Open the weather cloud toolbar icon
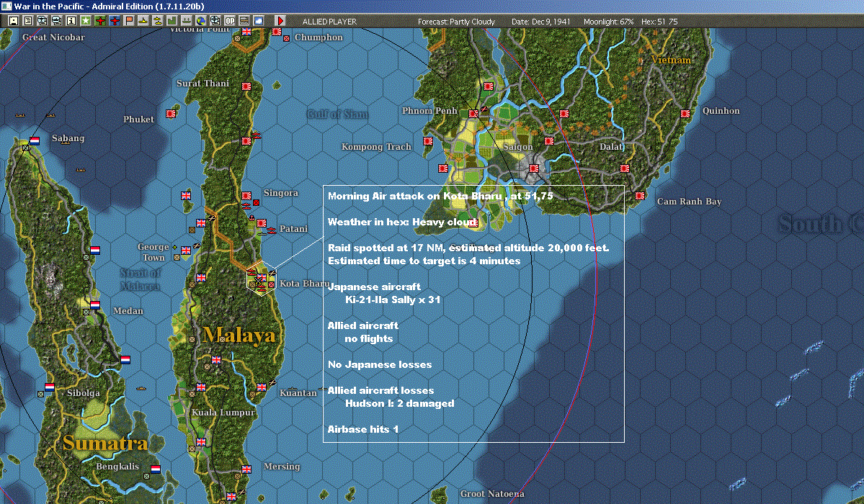 [x=259, y=21]
